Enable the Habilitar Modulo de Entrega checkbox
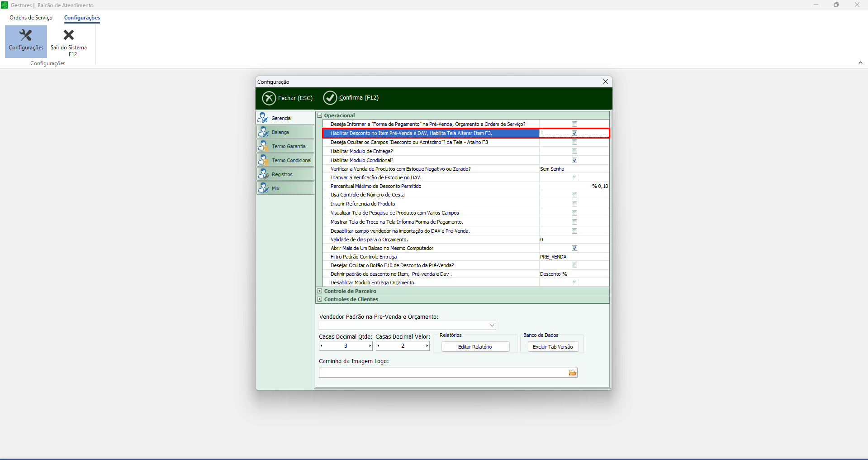This screenshot has width=868, height=460. [574, 151]
